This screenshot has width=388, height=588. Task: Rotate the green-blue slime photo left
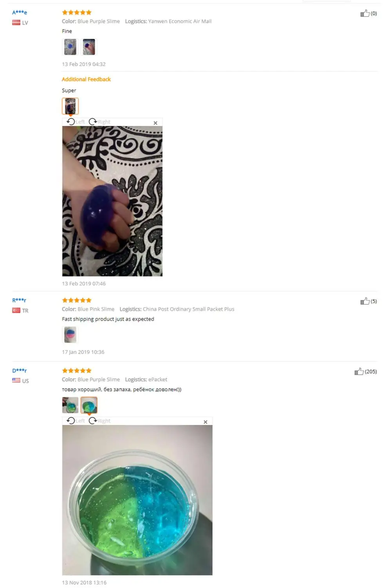[76, 421]
